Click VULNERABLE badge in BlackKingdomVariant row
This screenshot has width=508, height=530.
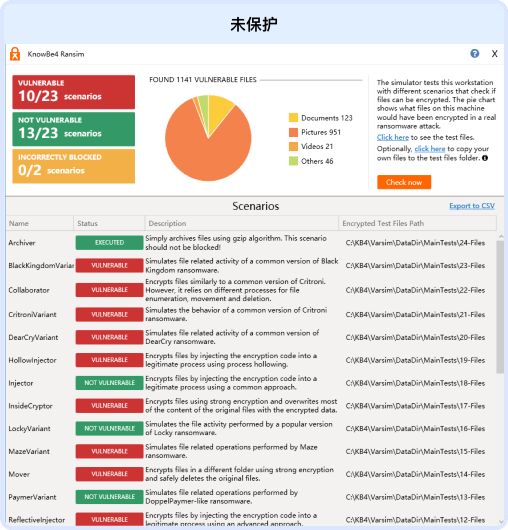click(x=109, y=265)
